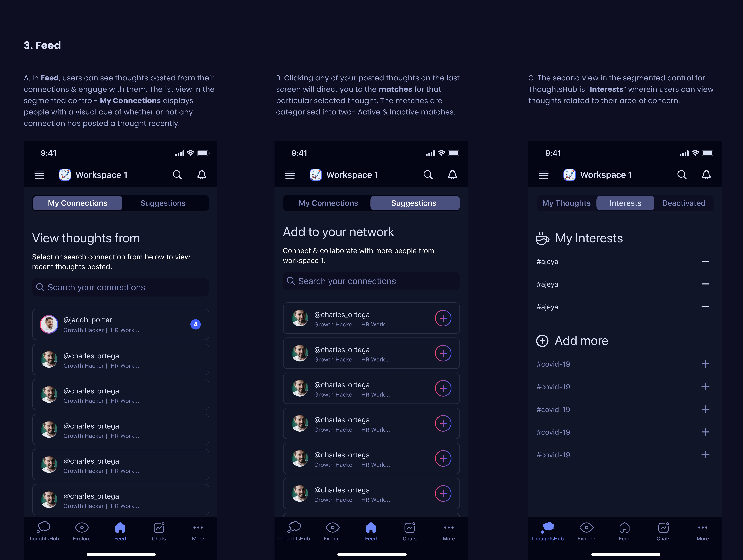This screenshot has width=743, height=560.
Task: Add the topmost @charles_ortega suggestion via plus button
Action: (x=443, y=318)
